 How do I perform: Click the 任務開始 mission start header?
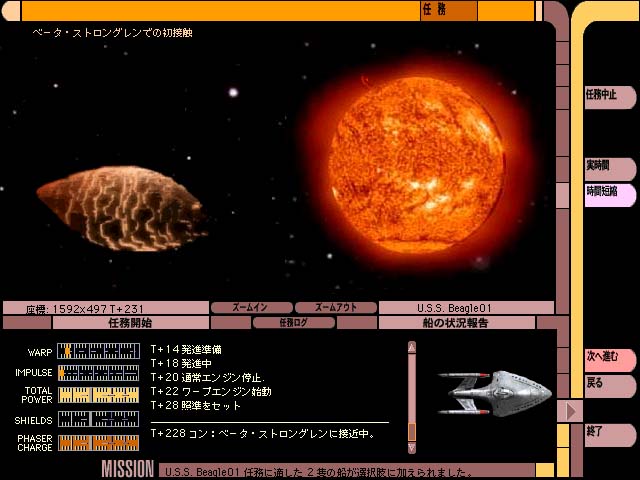[x=131, y=323]
